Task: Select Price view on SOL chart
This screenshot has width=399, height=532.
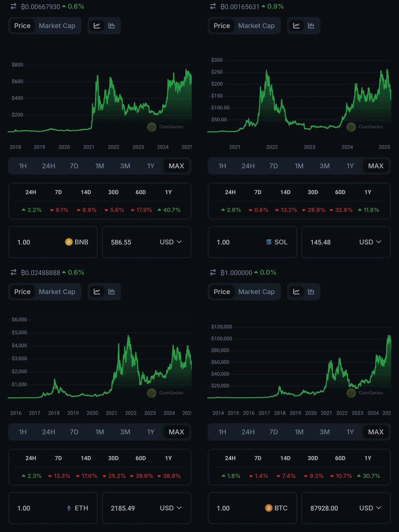Action: point(222,26)
